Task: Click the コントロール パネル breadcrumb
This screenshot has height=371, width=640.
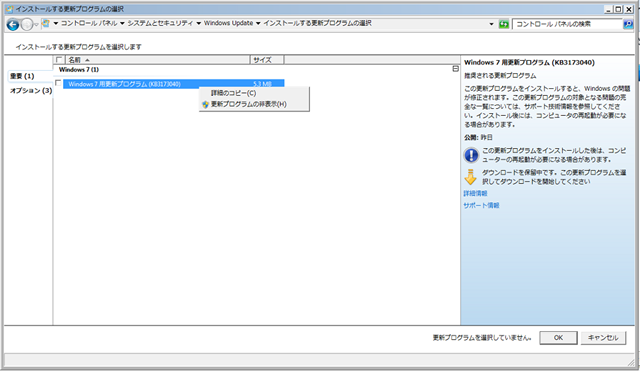Action: (x=89, y=24)
